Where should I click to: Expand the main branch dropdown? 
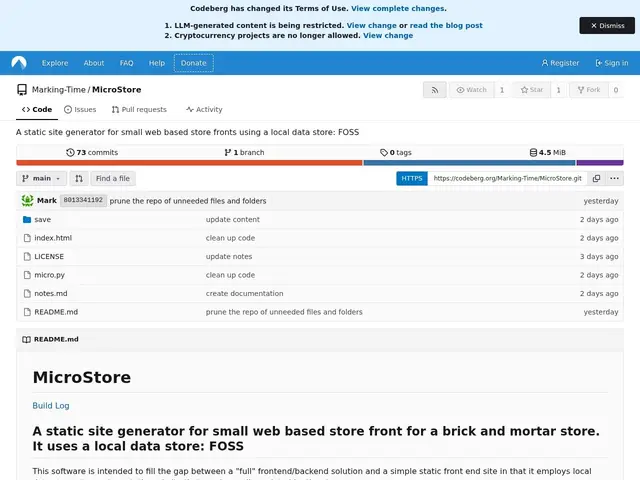tap(41, 178)
